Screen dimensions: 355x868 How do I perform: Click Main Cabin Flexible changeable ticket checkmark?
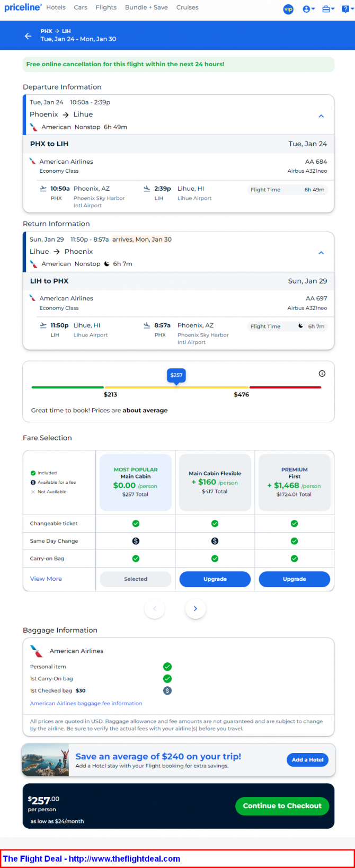[x=215, y=524]
